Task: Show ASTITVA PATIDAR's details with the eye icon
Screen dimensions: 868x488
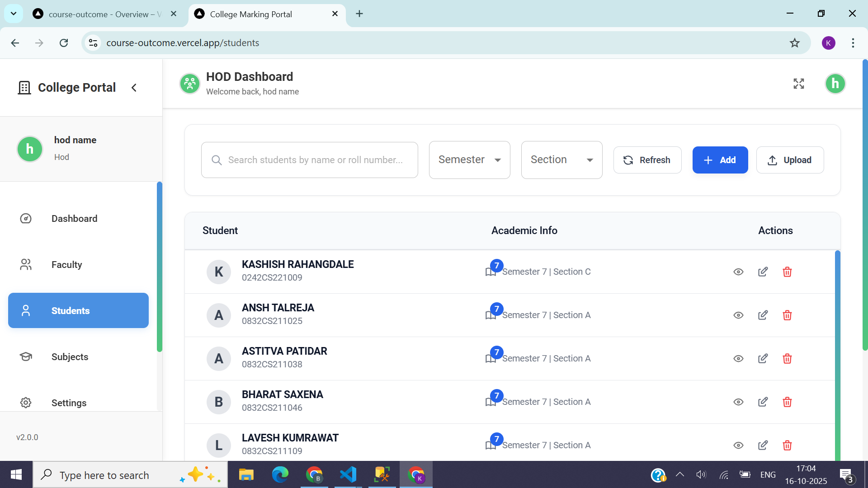Action: coord(738,358)
